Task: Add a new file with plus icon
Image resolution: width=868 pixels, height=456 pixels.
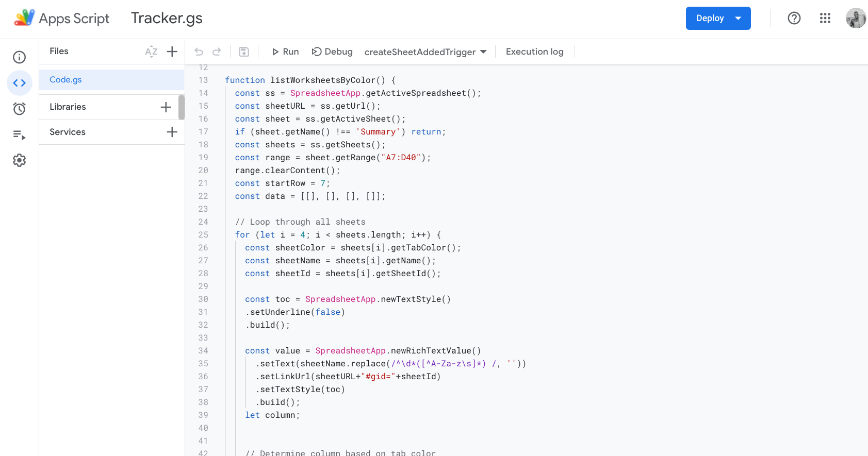Action: pyautogui.click(x=172, y=52)
